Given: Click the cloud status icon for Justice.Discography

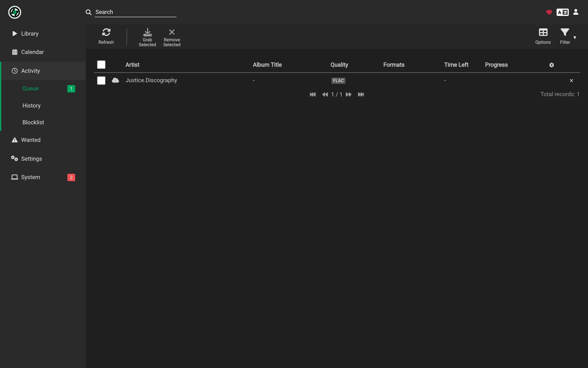Looking at the screenshot, I should click(115, 80).
